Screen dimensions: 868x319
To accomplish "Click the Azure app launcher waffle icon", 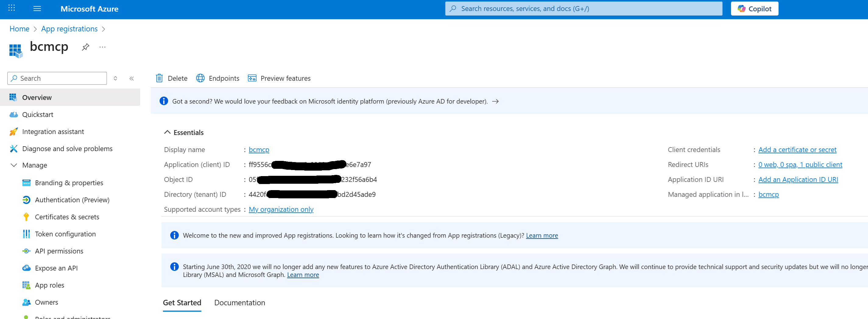I will pos(11,8).
